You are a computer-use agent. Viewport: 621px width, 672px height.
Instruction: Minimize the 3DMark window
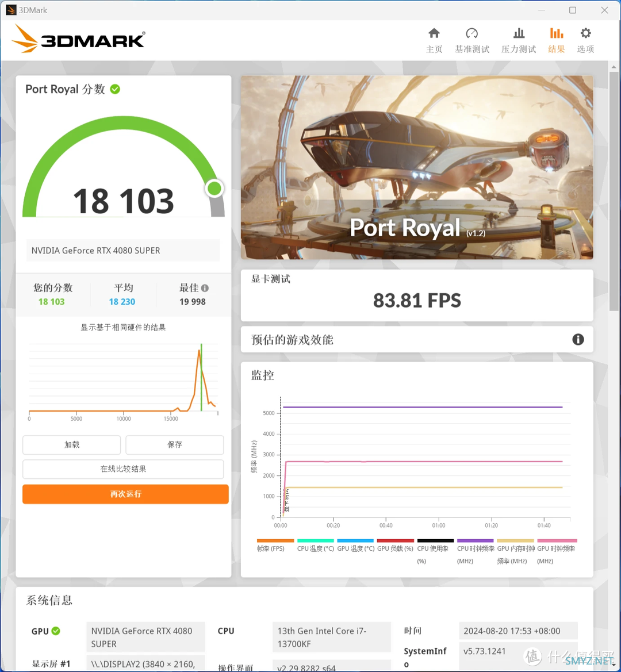tap(542, 10)
